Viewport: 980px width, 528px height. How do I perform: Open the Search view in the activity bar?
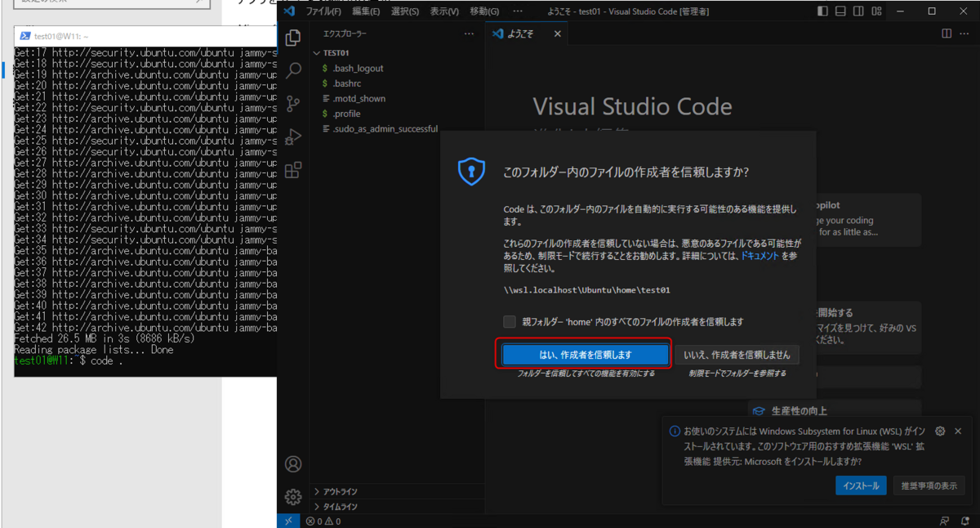click(x=293, y=71)
